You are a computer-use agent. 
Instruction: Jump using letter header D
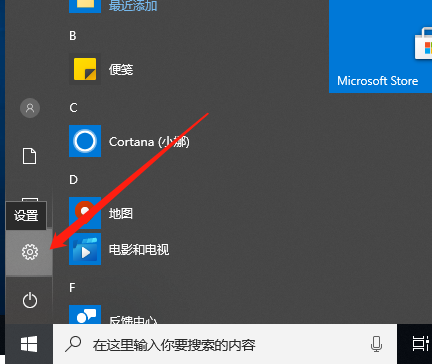[x=73, y=180]
